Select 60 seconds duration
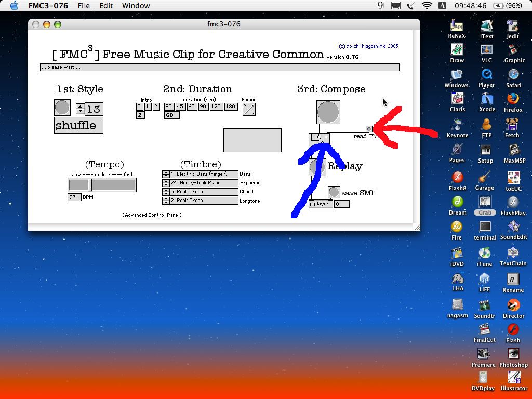The image size is (532, 399). (x=192, y=107)
